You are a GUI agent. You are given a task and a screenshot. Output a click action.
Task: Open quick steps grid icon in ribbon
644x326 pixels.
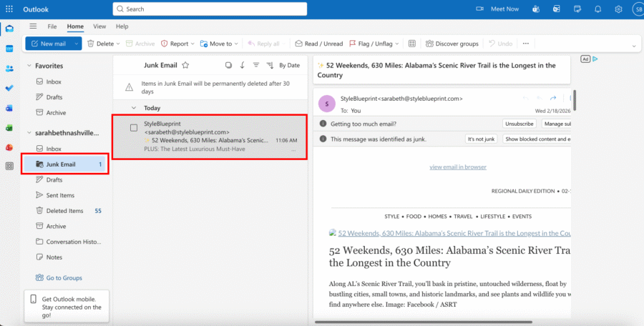pos(412,44)
